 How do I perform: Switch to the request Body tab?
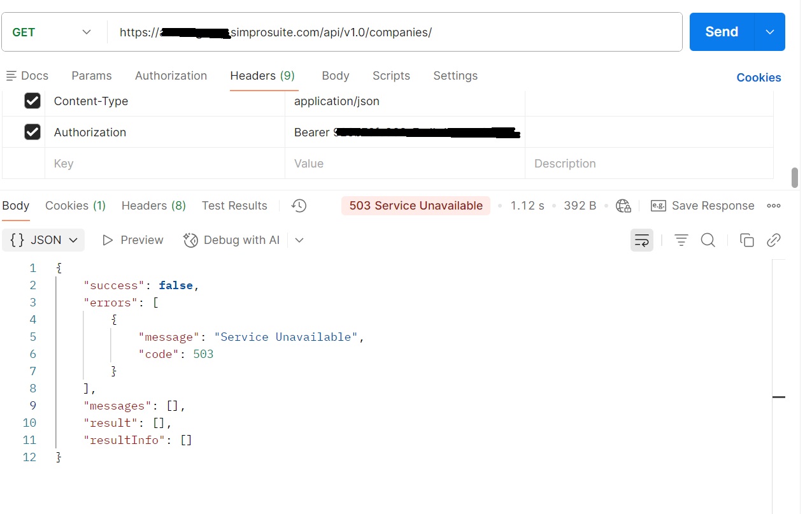pos(336,76)
